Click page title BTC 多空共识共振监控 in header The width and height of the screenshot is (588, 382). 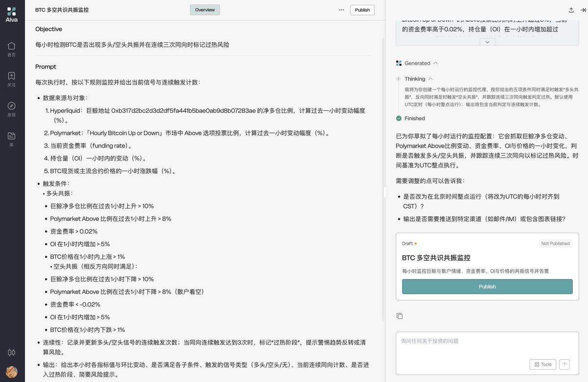pyautogui.click(x=62, y=10)
